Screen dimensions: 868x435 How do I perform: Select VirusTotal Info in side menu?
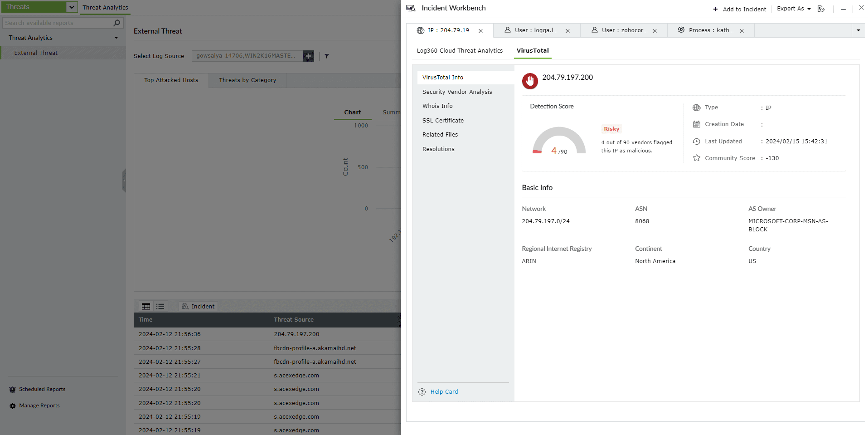466,78
